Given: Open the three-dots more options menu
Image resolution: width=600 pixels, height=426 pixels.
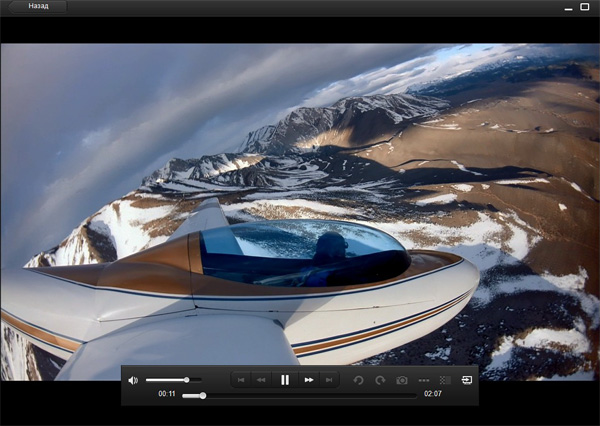Looking at the screenshot, I should tap(423, 380).
